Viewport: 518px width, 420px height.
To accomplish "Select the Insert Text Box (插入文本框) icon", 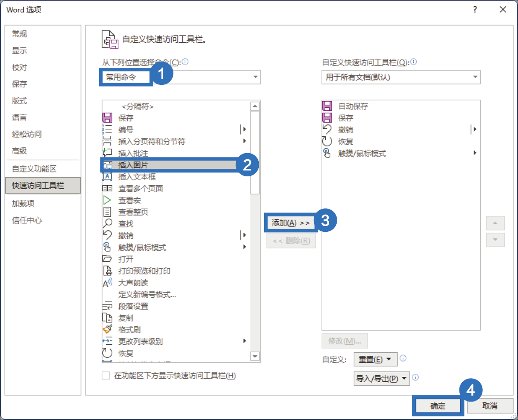I will click(107, 177).
